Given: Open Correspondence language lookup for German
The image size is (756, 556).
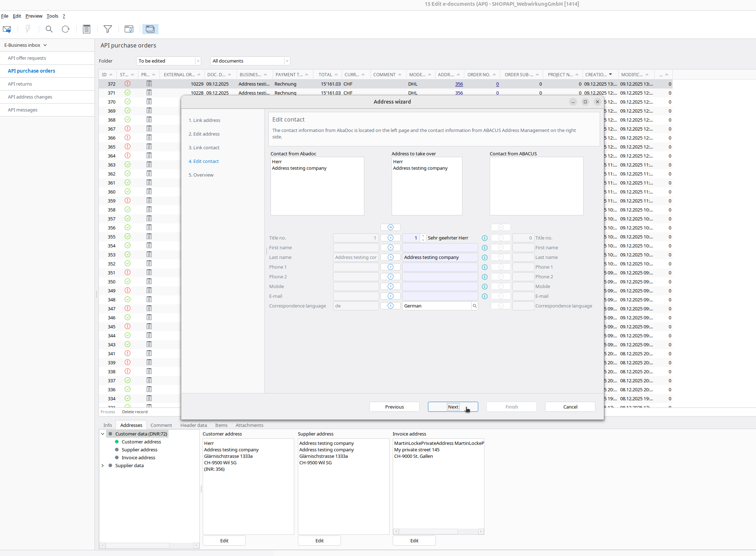Looking at the screenshot, I should pos(475,306).
